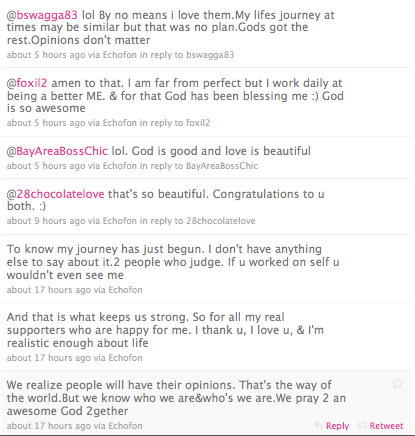The image size is (415, 436).
Task: Click the reply arrow icon beside Reply
Action: [318, 425]
